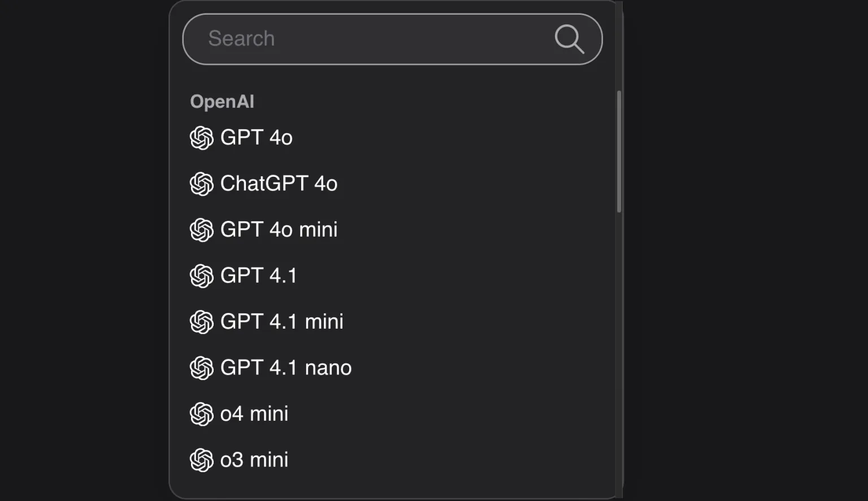
Task: Select the GPT 4o model
Action: pos(256,138)
